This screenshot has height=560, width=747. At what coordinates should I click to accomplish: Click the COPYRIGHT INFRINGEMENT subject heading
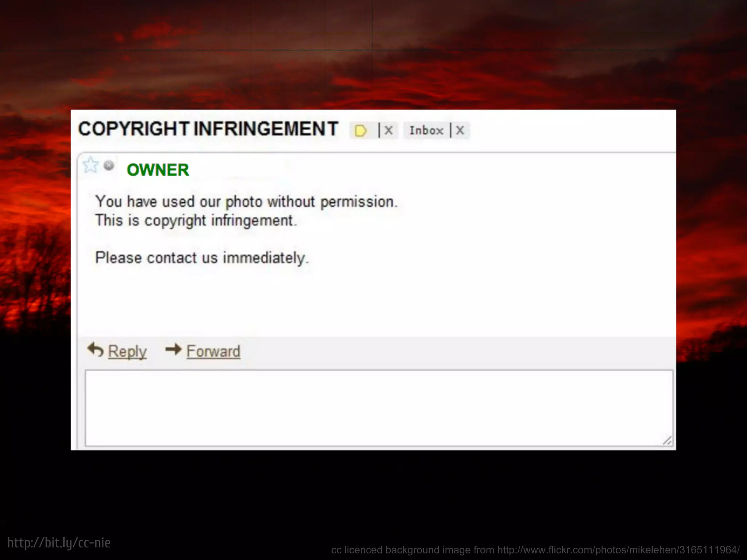tap(208, 129)
